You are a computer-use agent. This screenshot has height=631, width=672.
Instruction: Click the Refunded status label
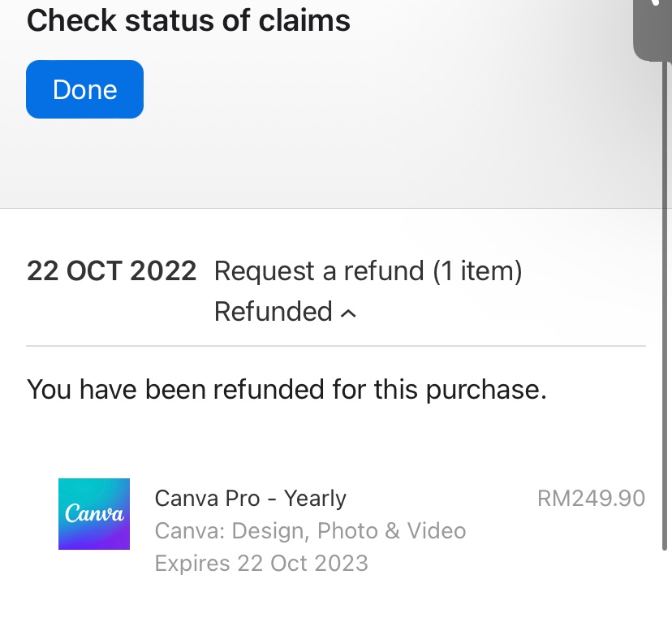click(x=273, y=312)
